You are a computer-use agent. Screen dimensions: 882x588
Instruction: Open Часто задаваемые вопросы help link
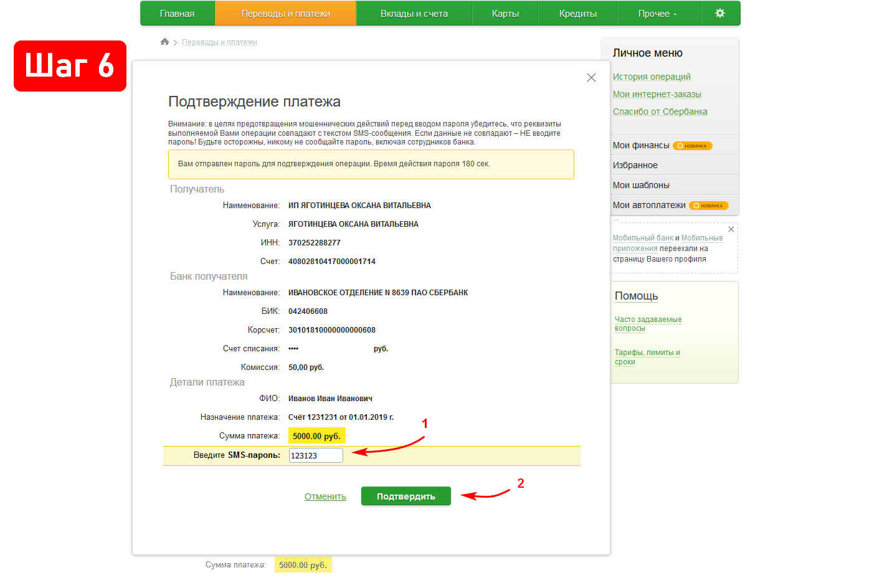pos(648,323)
